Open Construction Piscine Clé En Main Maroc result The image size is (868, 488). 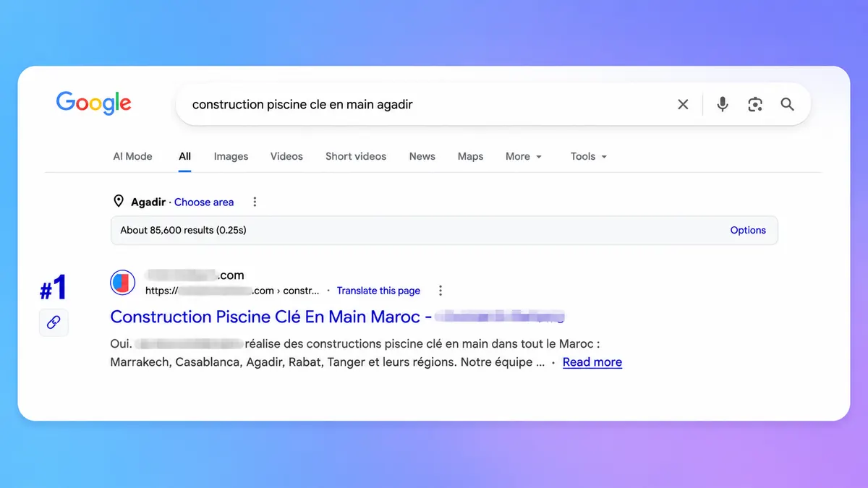pyautogui.click(x=337, y=317)
